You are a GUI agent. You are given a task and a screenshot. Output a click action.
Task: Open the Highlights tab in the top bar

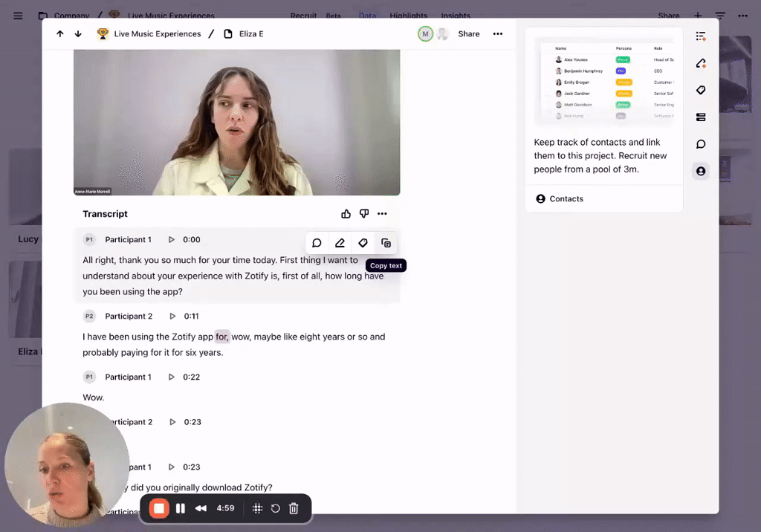408,16
